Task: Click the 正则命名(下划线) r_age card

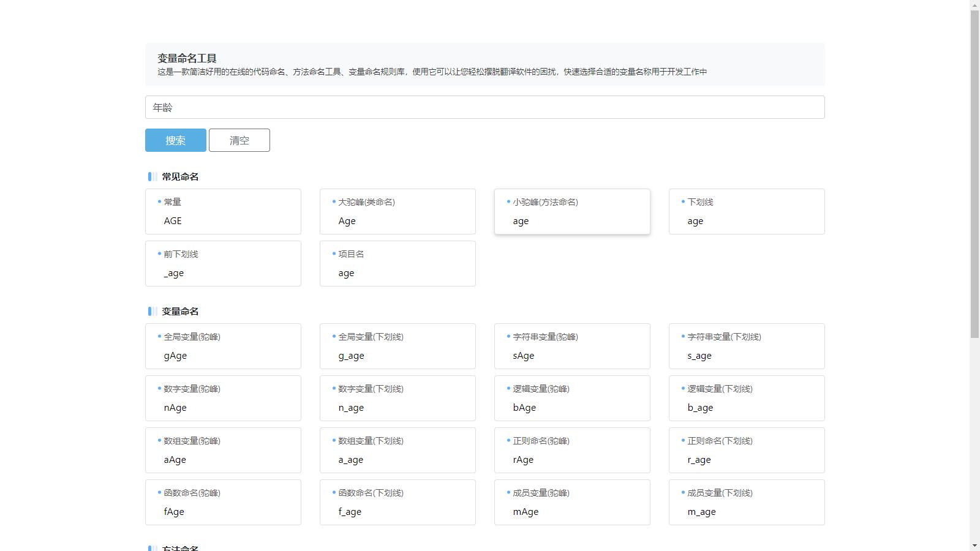Action: pos(747,451)
